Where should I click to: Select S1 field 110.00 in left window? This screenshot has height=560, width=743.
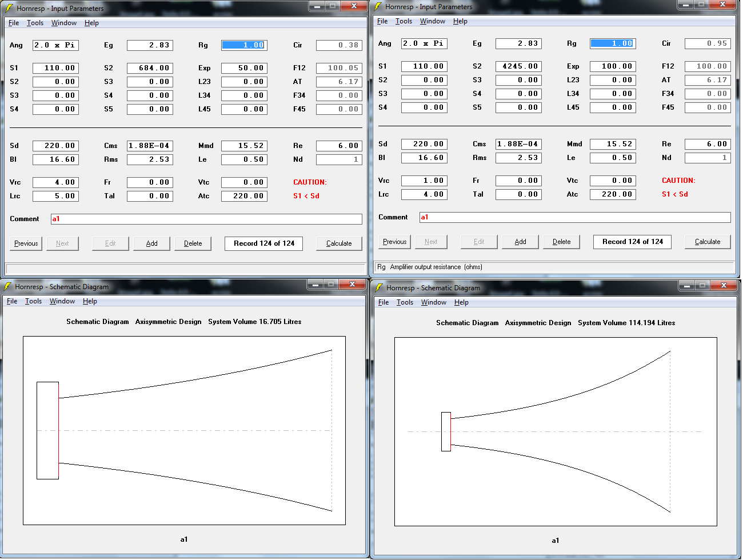(x=55, y=68)
